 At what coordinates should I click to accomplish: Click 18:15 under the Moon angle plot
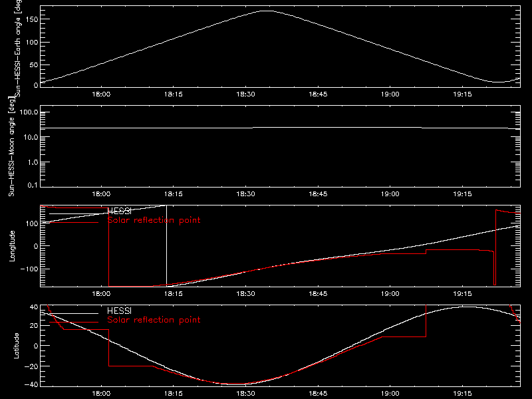pos(174,194)
